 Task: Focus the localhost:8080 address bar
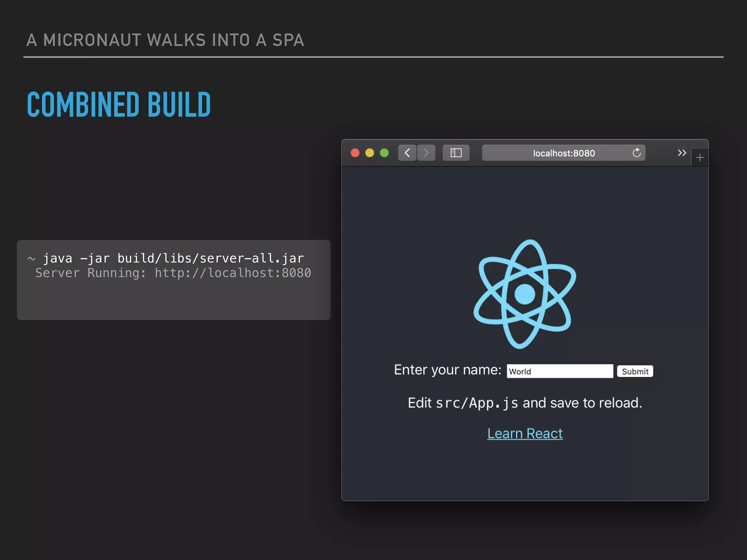564,153
